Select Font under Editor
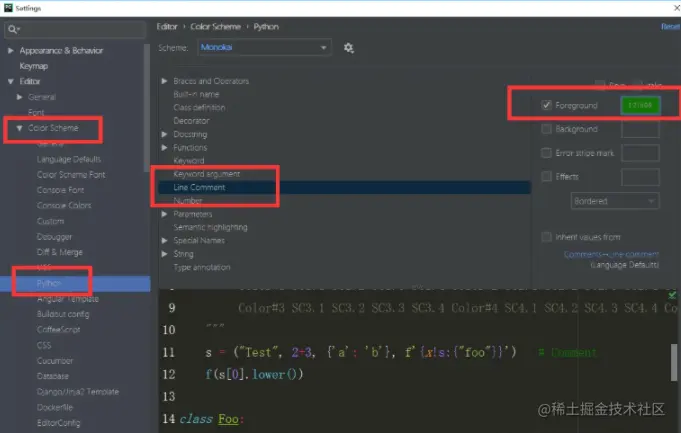 (x=36, y=112)
